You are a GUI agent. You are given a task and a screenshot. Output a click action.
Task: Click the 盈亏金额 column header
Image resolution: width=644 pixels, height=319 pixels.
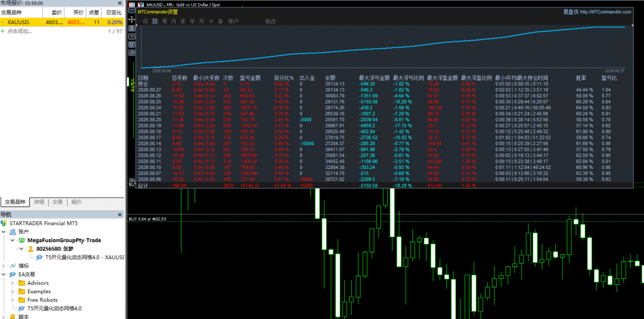pyautogui.click(x=250, y=77)
